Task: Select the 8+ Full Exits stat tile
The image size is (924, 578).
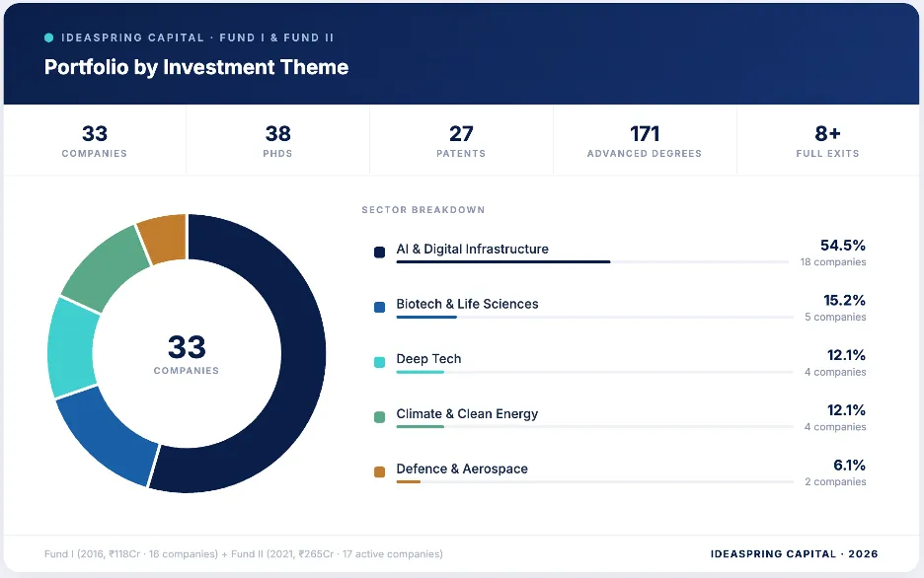Action: coord(827,141)
